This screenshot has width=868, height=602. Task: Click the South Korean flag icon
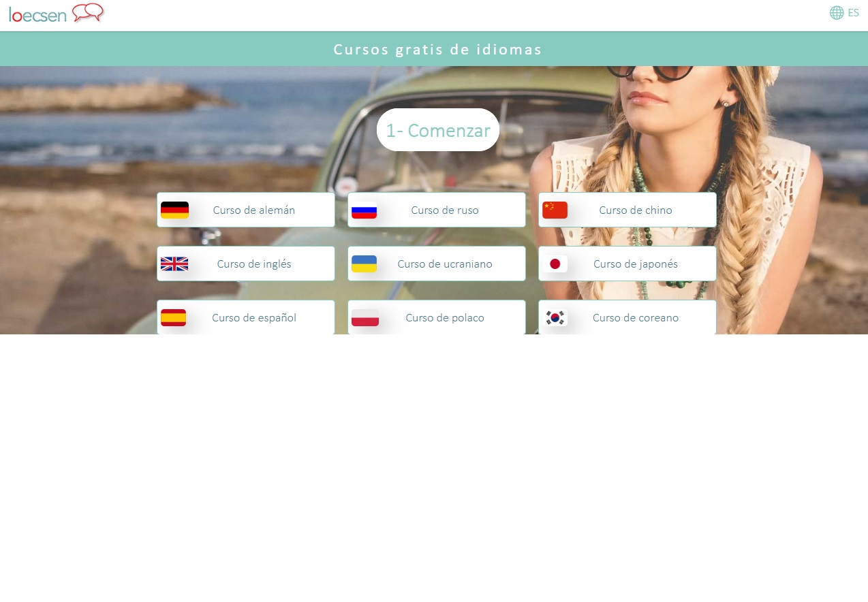coord(555,318)
